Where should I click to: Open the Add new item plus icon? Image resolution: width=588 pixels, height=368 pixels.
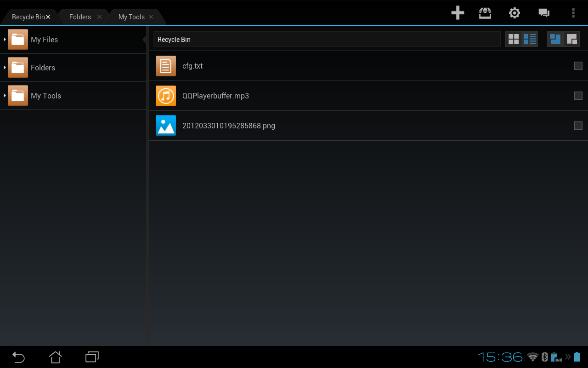click(x=458, y=13)
